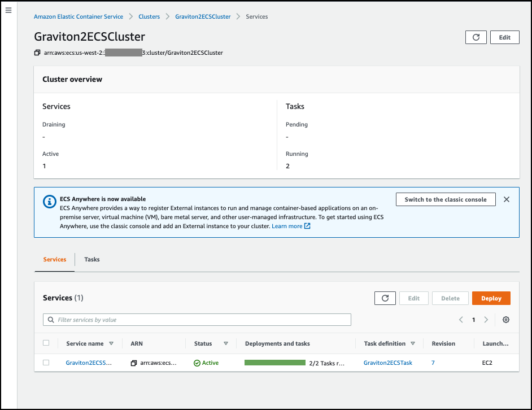The width and height of the screenshot is (532, 410).
Task: Copy the service ARN in table row
Action: [134, 363]
